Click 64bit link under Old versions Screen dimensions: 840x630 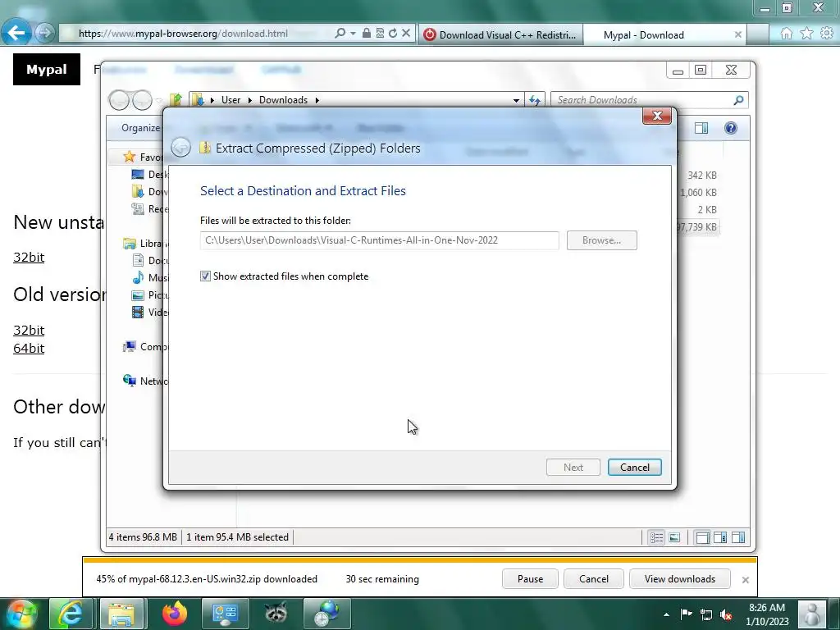[x=29, y=348]
